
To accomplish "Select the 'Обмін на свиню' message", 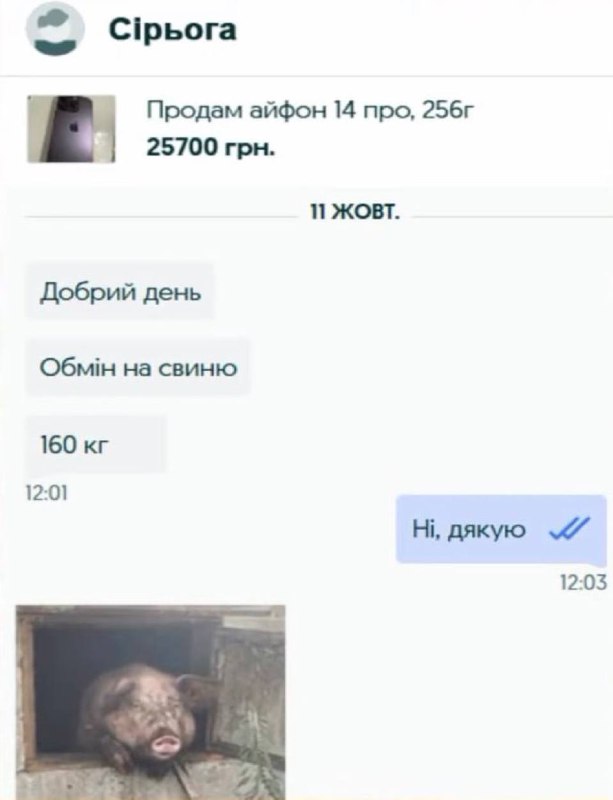I will (x=138, y=367).
